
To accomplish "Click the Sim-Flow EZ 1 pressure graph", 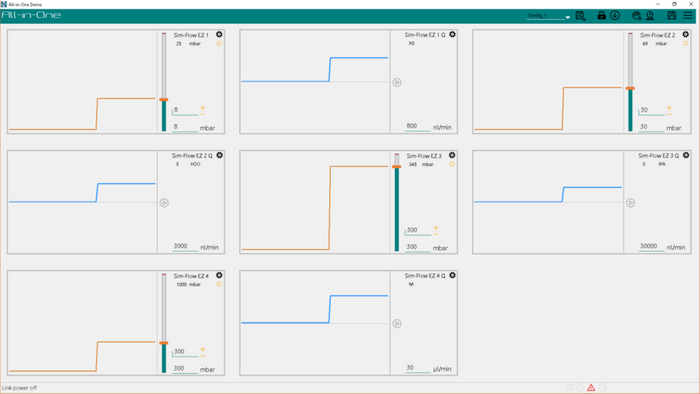I will tap(82, 82).
